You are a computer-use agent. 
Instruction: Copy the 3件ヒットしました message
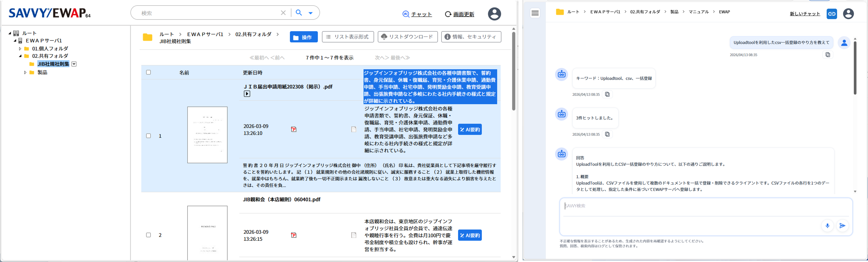click(x=607, y=134)
